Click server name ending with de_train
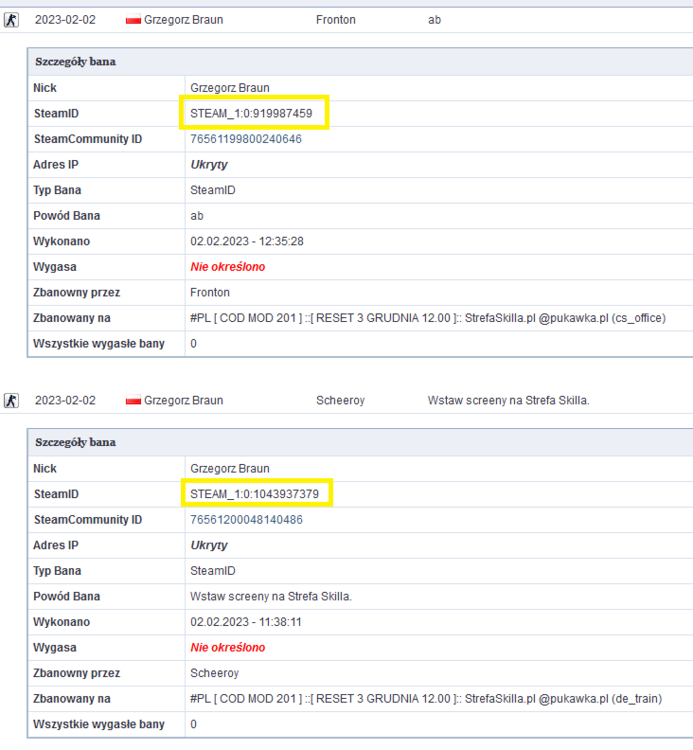This screenshot has width=693, height=750. click(426, 699)
